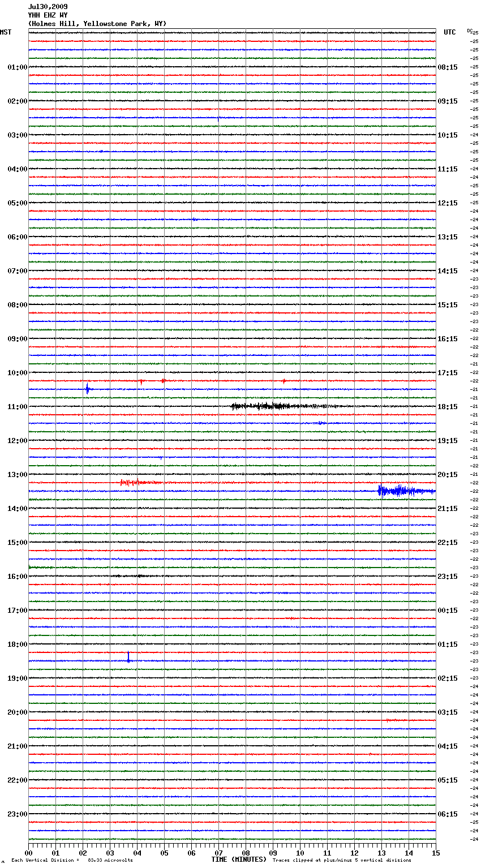481x868 pixels.
Task: Select the 09:00 MST time label
Action: (x=18, y=339)
